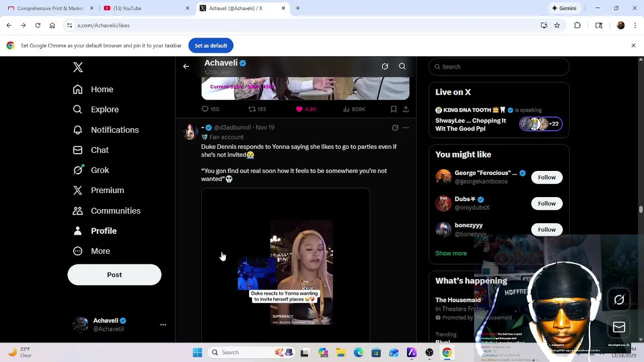Follow bonezyyy

[x=546, y=230]
